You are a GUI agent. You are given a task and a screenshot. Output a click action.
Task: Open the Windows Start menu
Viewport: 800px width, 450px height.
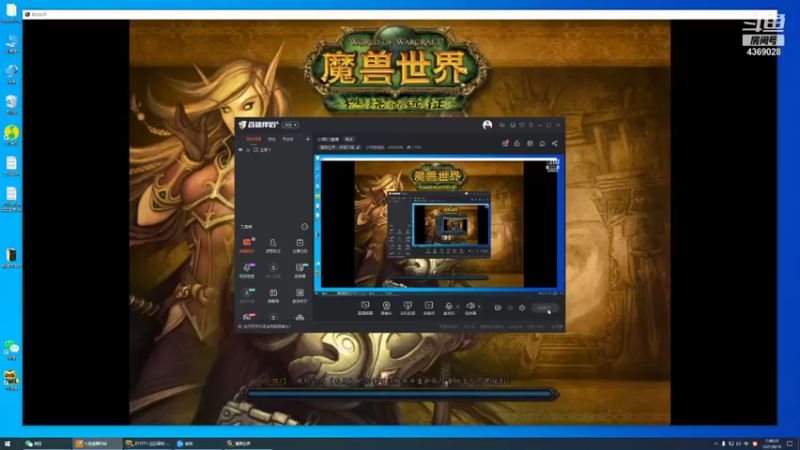coord(7,444)
